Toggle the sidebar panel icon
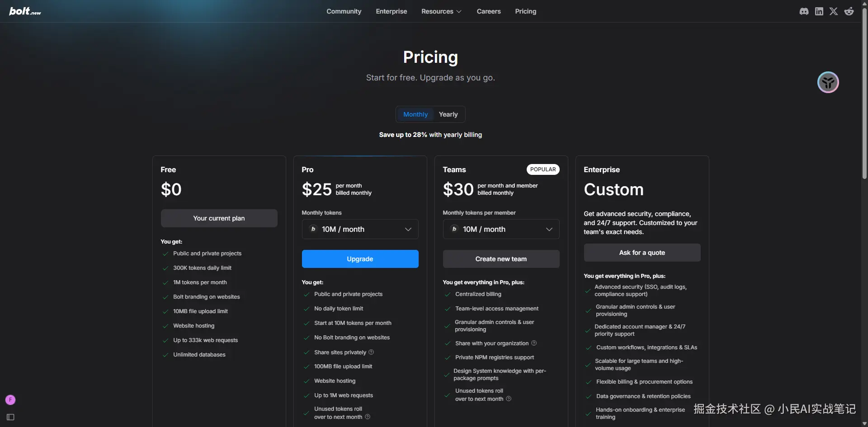Viewport: 868px width, 427px height. [10, 417]
